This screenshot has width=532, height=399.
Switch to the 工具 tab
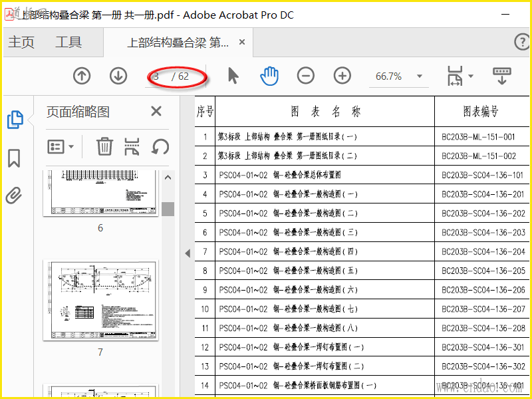coord(68,43)
